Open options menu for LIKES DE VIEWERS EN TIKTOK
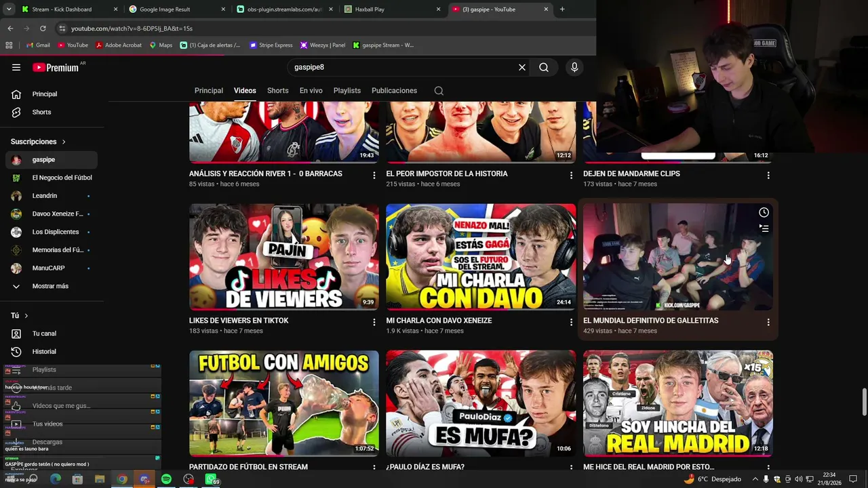Viewport: 868px width, 488px height. tap(374, 322)
